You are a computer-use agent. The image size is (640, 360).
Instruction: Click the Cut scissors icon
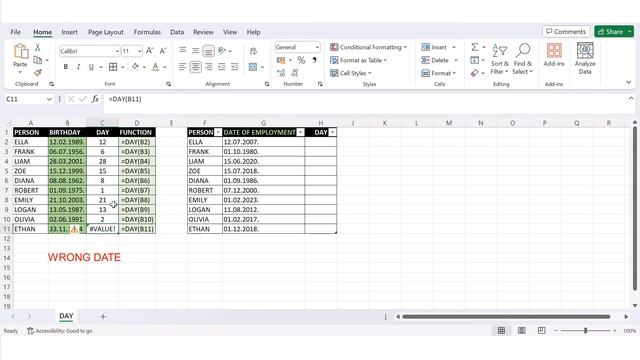(38, 47)
